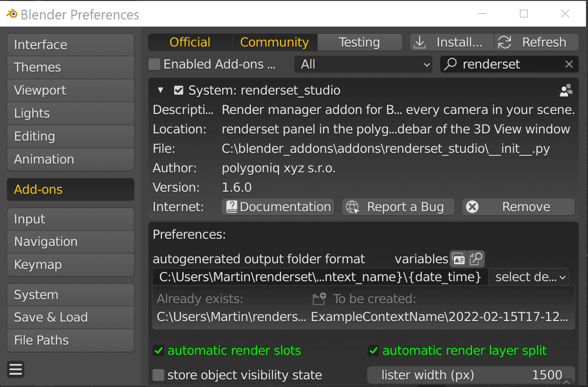Image resolution: width=588 pixels, height=387 pixels.
Task: Toggle Community add-ons filter
Action: [x=274, y=42]
